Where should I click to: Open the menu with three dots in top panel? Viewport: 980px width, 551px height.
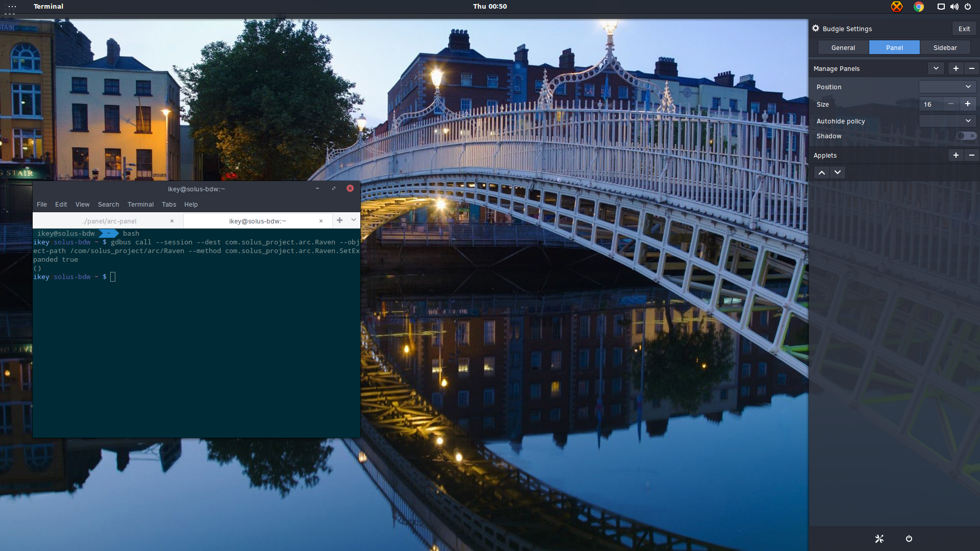(12, 7)
